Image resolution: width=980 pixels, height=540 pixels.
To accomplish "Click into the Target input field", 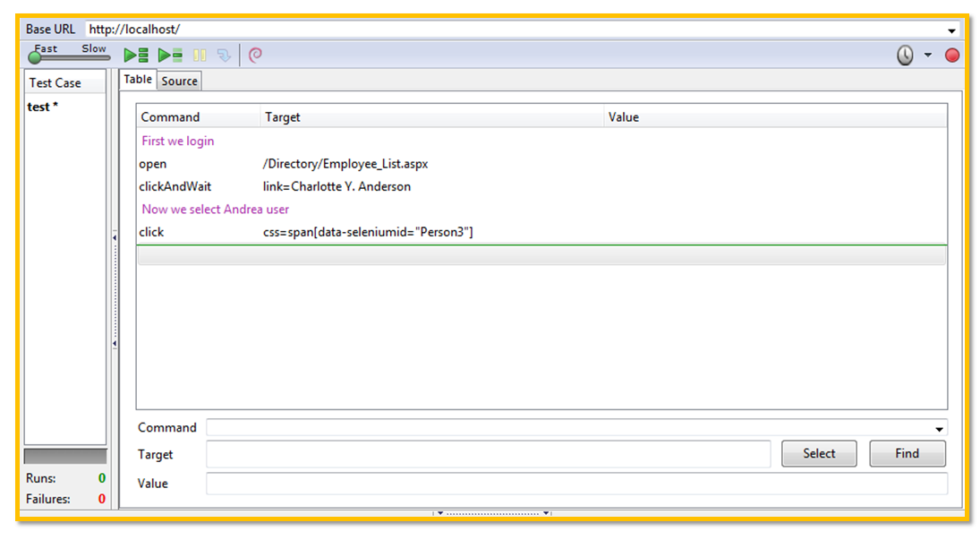I will click(x=488, y=455).
